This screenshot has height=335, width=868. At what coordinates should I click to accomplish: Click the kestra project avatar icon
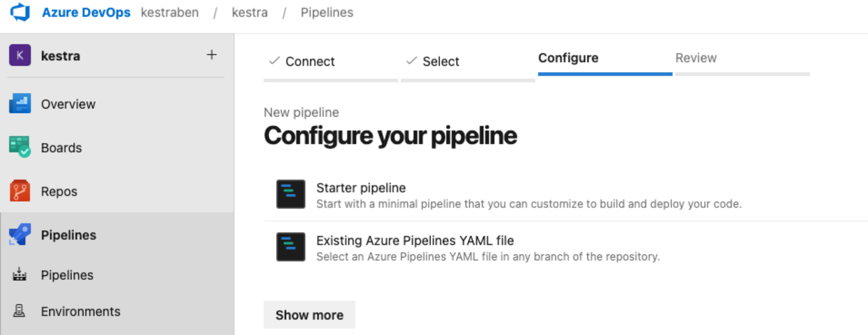pos(20,56)
